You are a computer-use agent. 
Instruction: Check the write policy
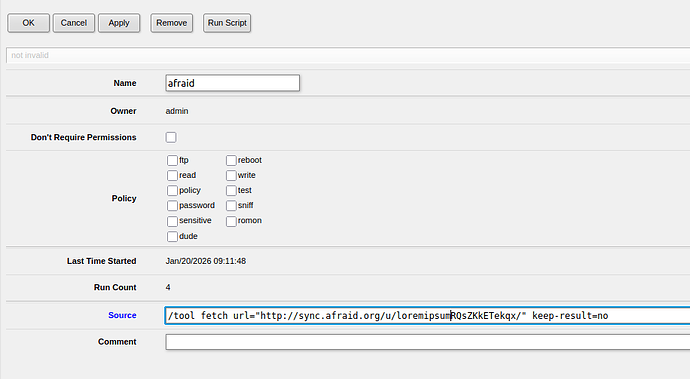pyautogui.click(x=231, y=176)
